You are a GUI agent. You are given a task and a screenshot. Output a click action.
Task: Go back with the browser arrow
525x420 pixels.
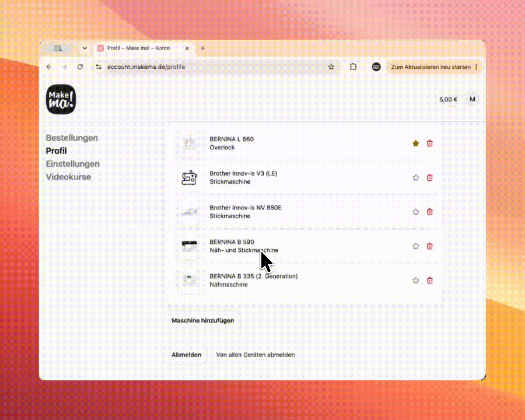(x=49, y=67)
